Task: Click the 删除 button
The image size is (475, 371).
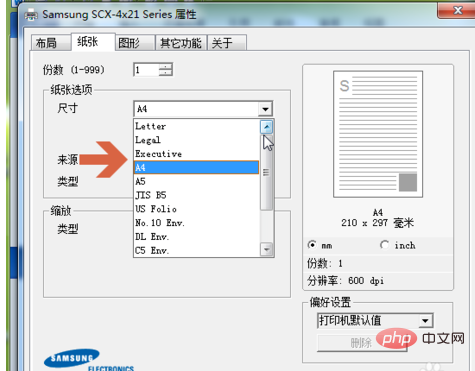Action: pyautogui.click(x=362, y=343)
